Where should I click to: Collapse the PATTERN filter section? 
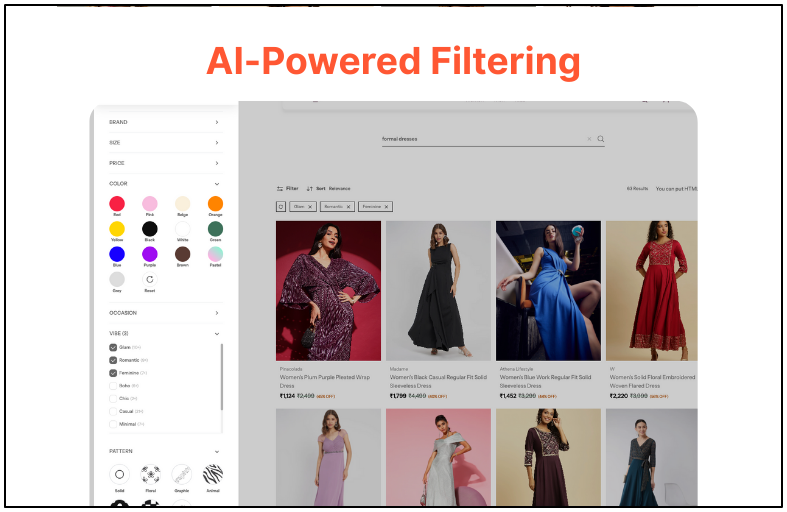[165, 451]
